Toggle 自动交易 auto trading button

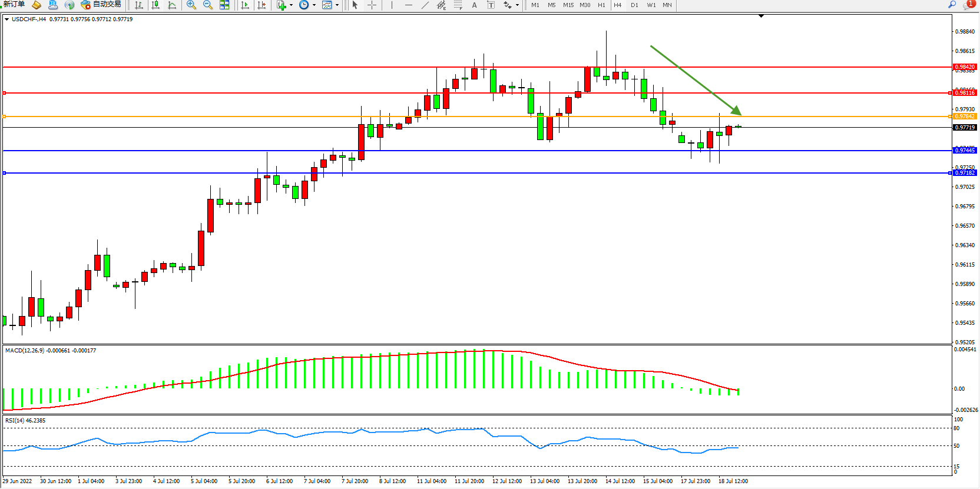tap(101, 5)
